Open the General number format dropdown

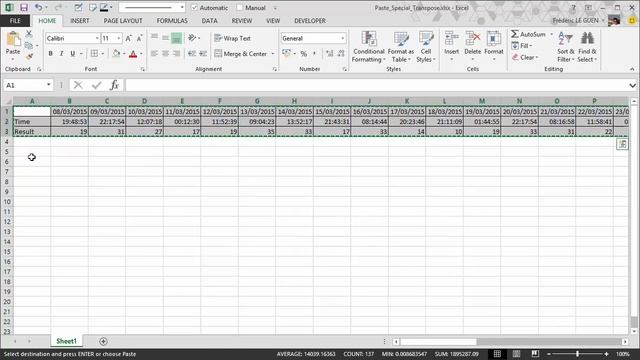click(342, 38)
